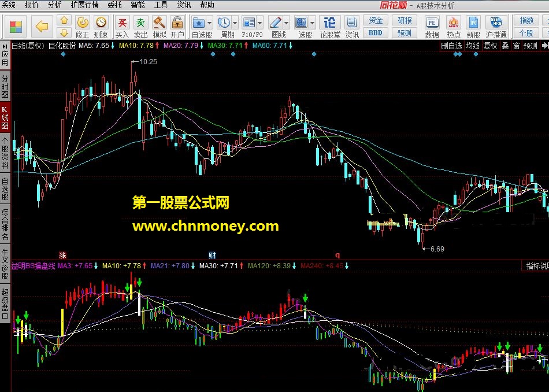Screen dimensions: 549x392
Task: Expand the 画线 drawing dropdown arrow
Action: tap(287, 24)
